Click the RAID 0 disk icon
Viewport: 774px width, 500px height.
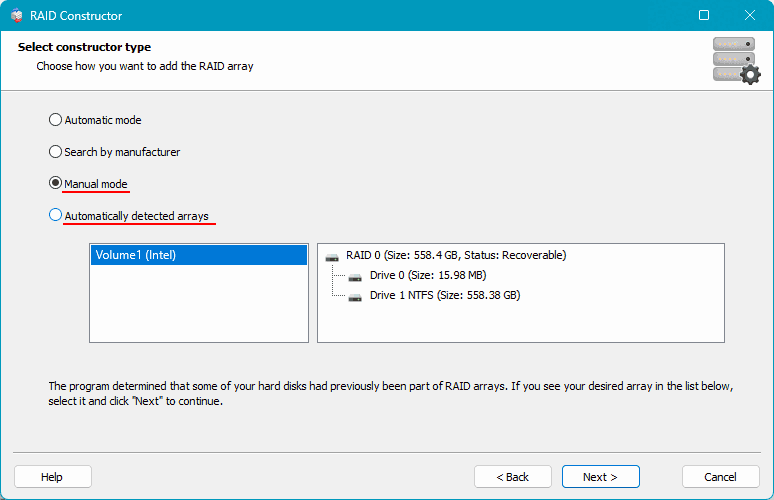pyautogui.click(x=332, y=257)
